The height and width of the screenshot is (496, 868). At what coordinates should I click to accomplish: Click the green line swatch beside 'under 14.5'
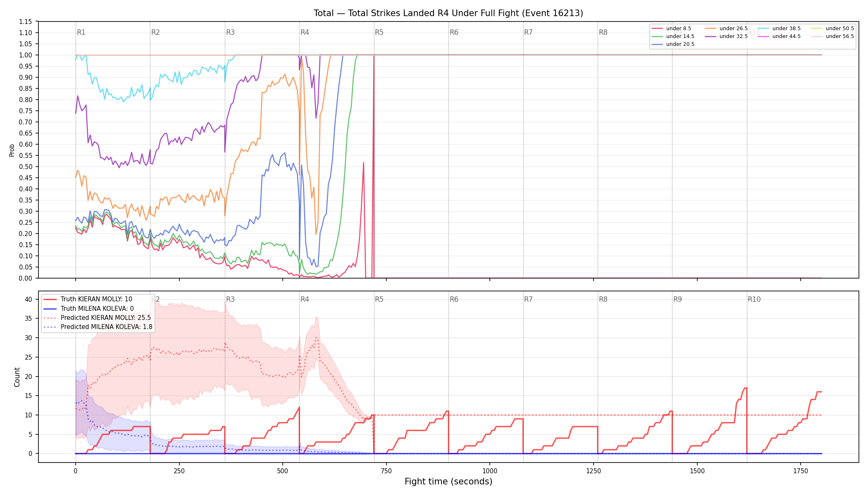pos(657,36)
